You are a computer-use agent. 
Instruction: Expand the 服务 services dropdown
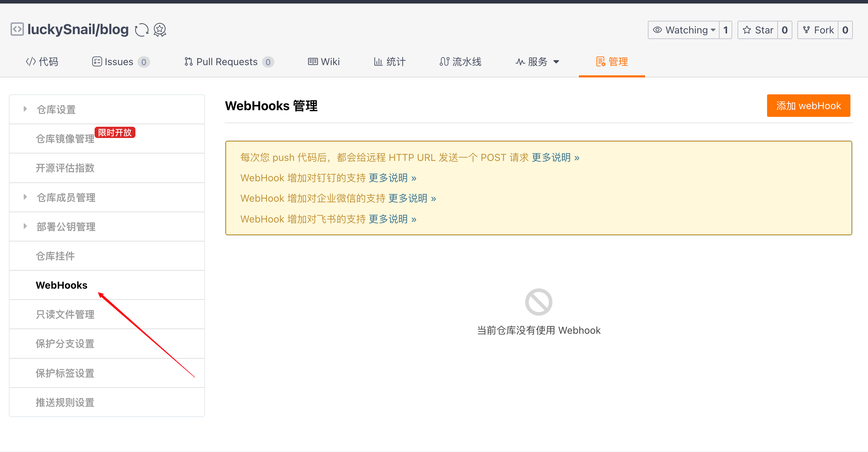point(537,62)
